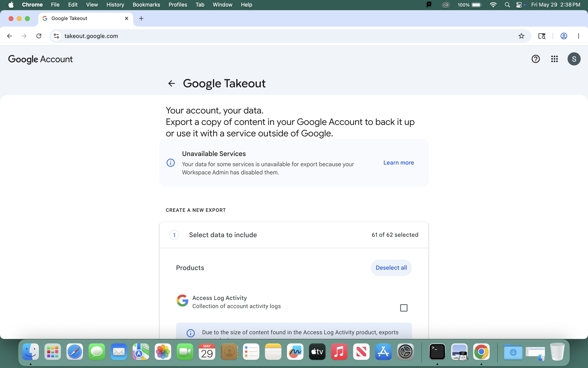The height and width of the screenshot is (368, 588).
Task: Open the File menu
Action: [55, 5]
